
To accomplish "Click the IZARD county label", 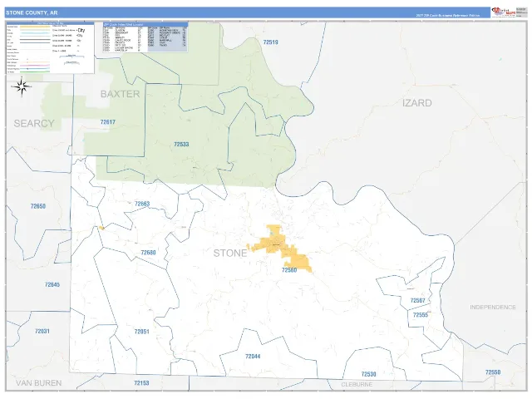I will coord(417,103).
